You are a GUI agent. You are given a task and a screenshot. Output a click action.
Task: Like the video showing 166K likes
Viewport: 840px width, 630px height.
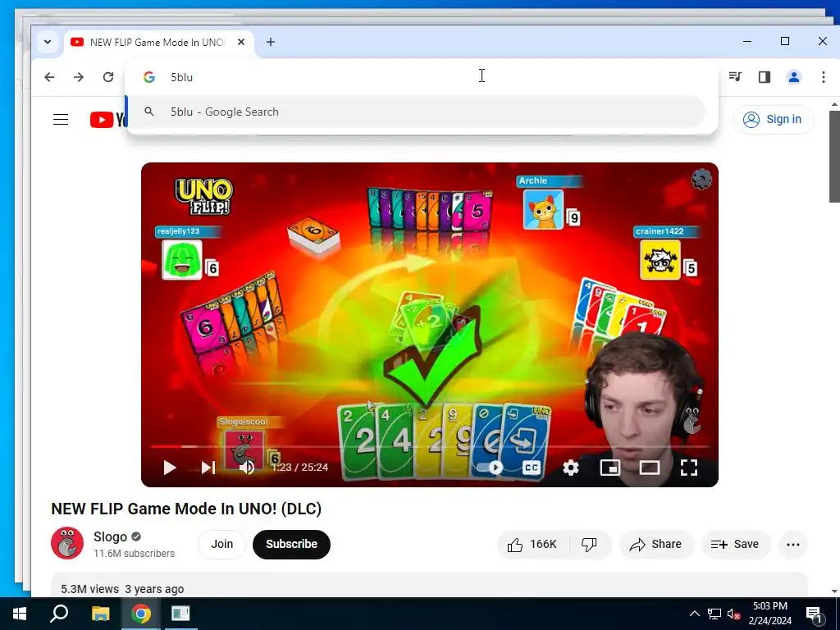pyautogui.click(x=532, y=545)
